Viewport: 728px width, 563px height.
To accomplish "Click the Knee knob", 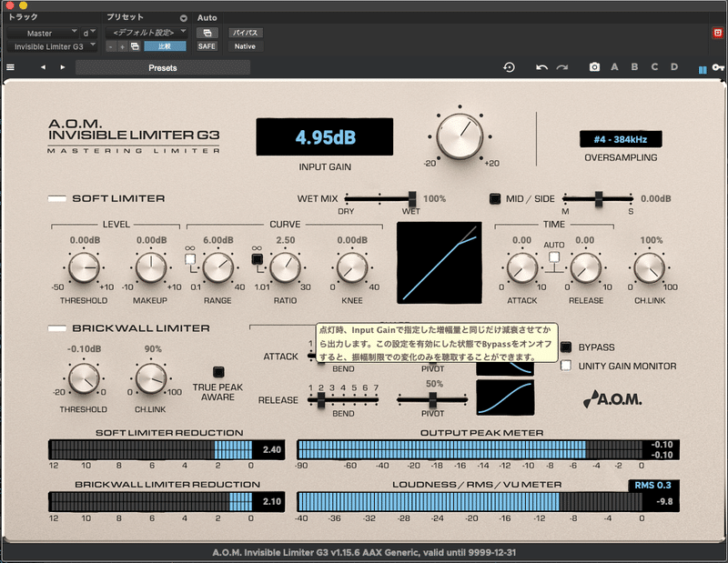I will coord(352,267).
